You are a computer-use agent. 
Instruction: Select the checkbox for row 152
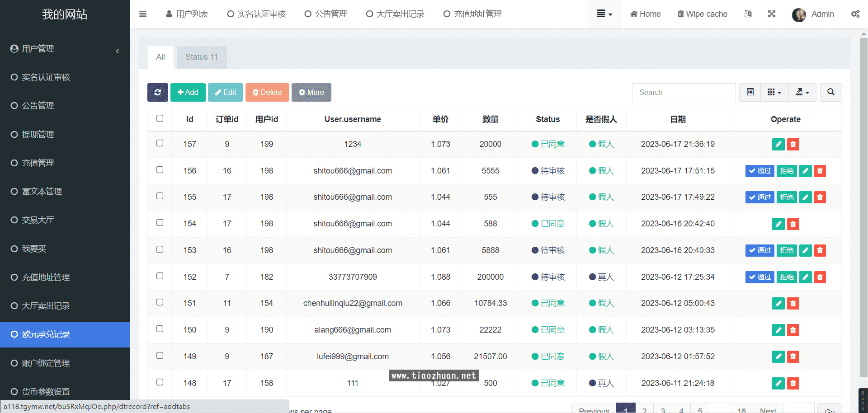click(160, 276)
